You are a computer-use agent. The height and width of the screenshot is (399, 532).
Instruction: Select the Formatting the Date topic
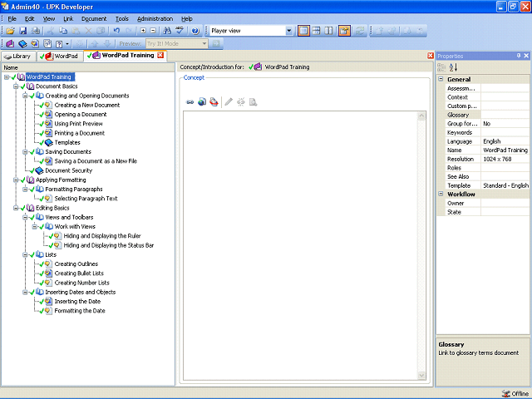[80, 310]
